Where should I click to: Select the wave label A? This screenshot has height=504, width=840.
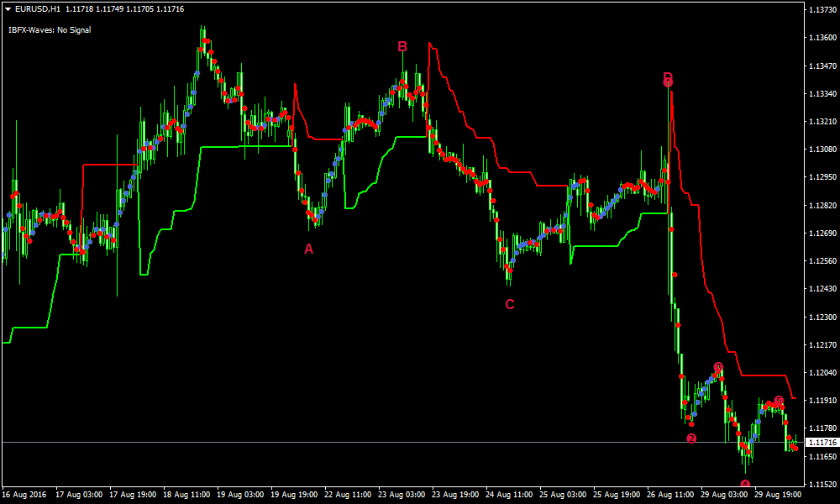click(308, 249)
